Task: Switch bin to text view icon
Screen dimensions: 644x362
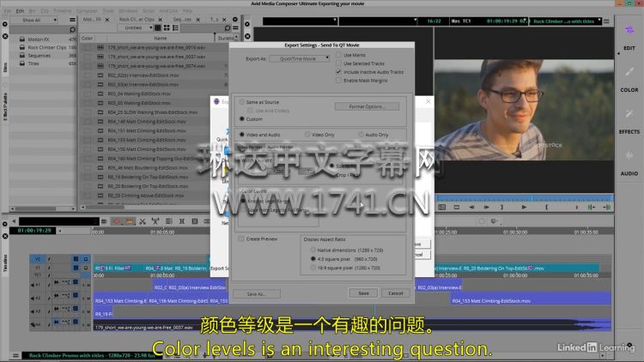Action: point(157,28)
